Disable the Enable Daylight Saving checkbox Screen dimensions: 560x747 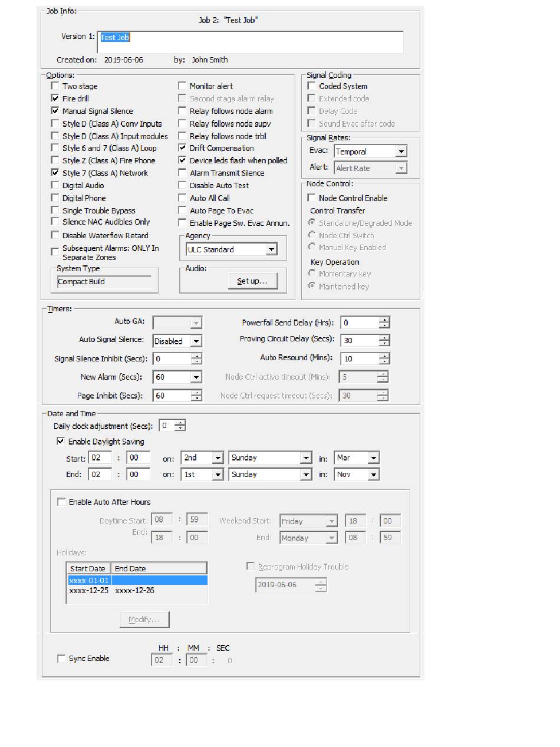coord(61,441)
